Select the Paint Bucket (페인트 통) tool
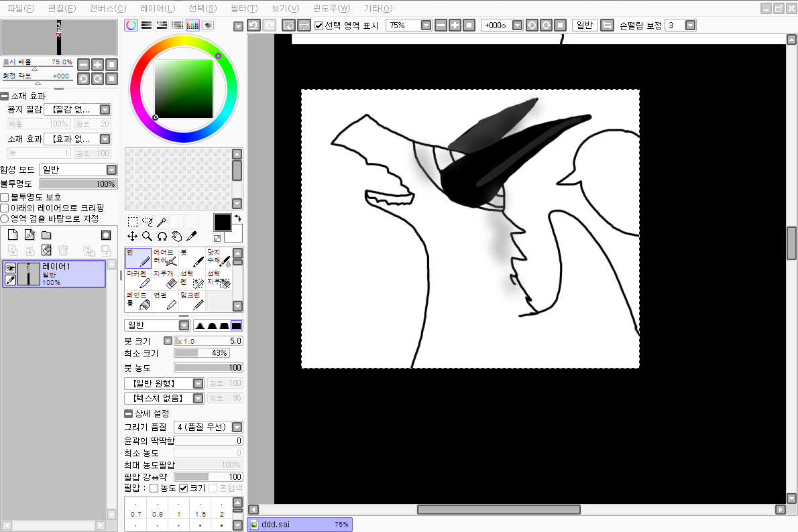This screenshot has width=798, height=532. pos(138,301)
